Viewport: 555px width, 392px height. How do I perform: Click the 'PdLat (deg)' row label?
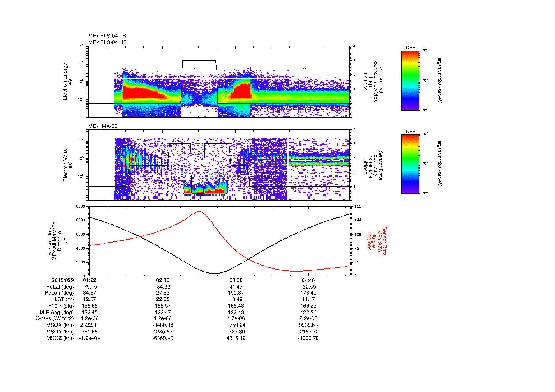[60, 287]
